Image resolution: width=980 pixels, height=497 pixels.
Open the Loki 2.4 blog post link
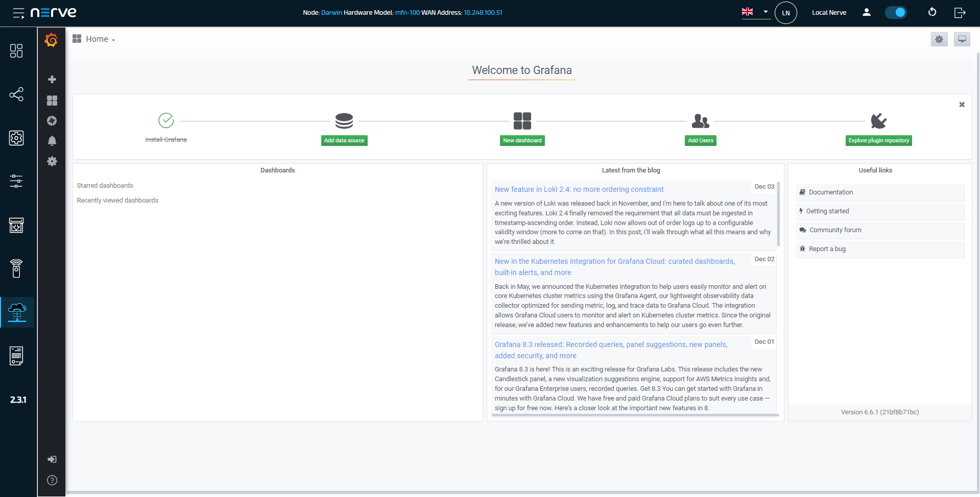point(579,189)
